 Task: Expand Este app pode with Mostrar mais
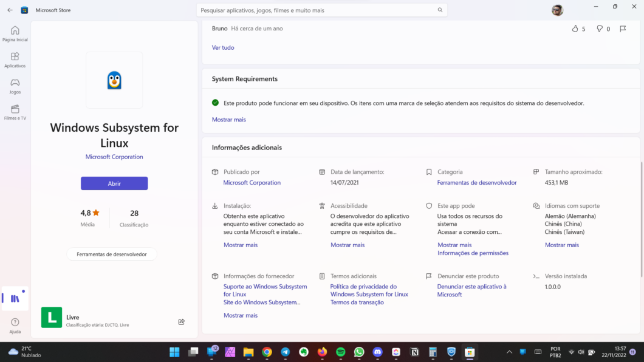click(454, 245)
